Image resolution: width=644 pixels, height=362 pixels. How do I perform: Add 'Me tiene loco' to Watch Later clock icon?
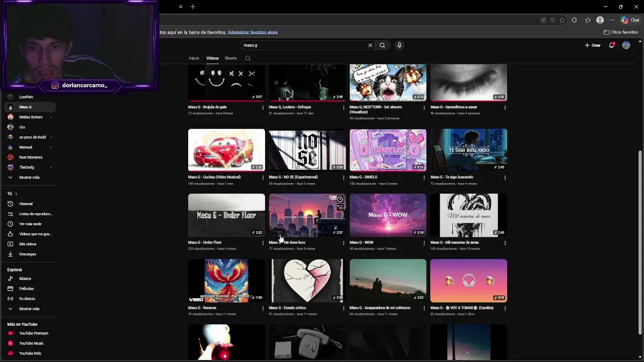[340, 200]
